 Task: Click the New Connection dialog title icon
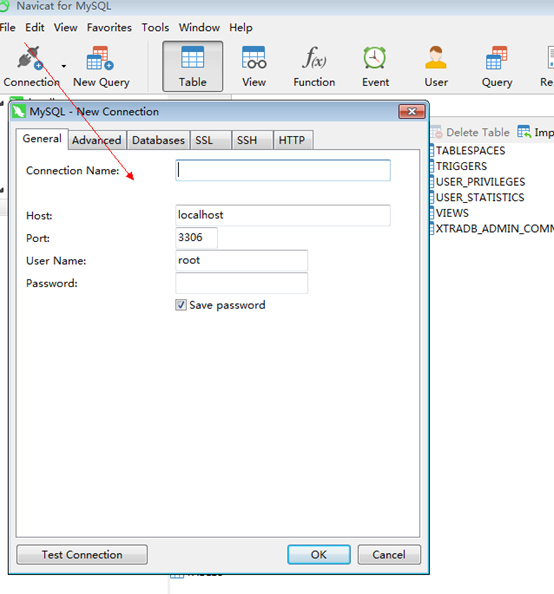coord(19,111)
